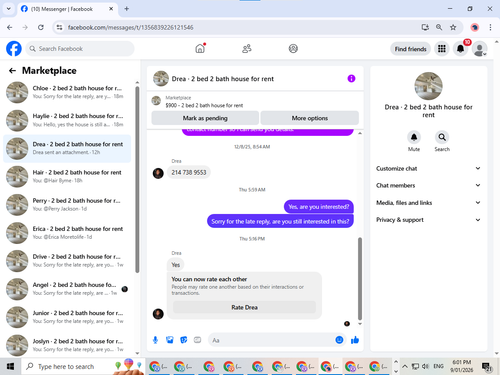
Task: Click the browser address bar URL
Action: point(130,27)
